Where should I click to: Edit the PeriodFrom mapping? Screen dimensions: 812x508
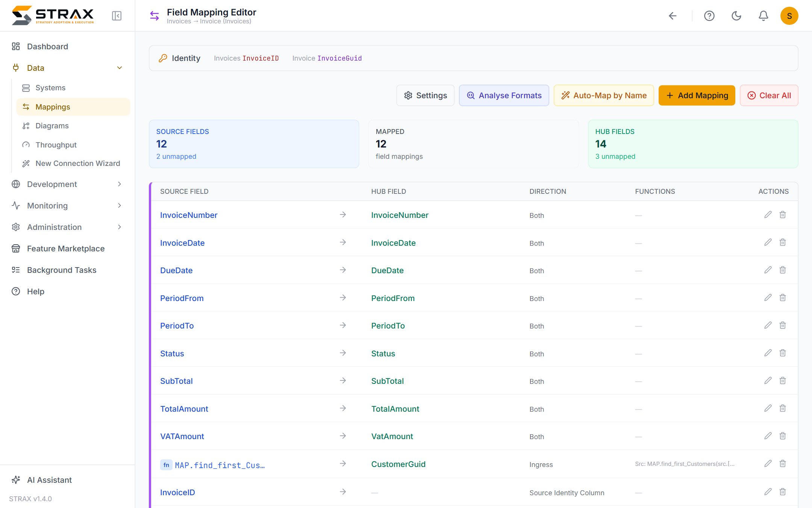768,298
